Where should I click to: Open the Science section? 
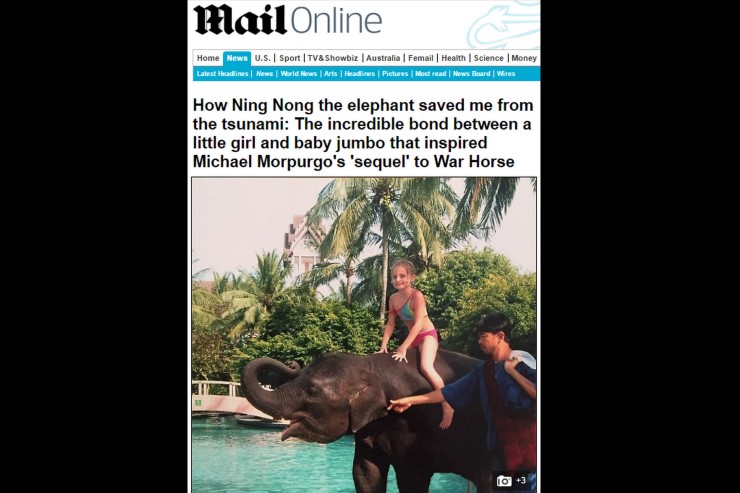(x=488, y=58)
